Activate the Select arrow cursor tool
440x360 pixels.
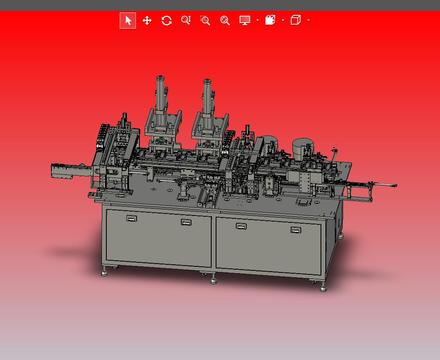click(128, 21)
